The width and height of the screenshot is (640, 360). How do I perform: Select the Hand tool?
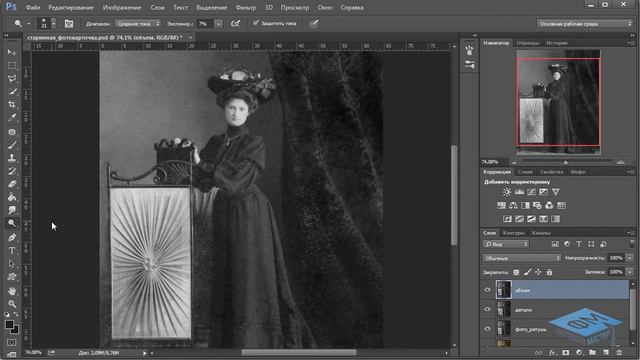12,291
